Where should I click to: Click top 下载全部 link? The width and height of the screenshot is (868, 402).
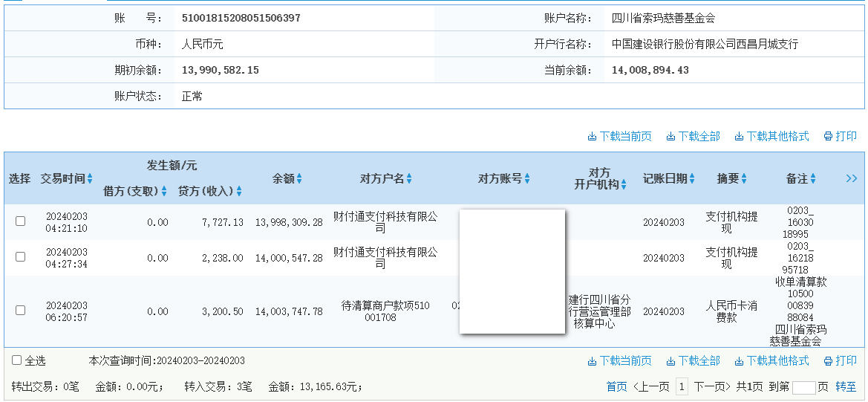[x=693, y=136]
